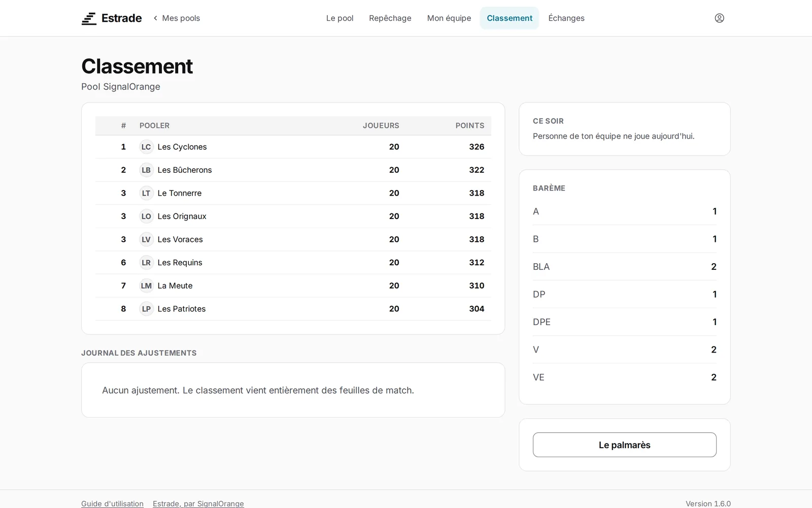Click the LP avatar for Les Patriotes

(146, 309)
